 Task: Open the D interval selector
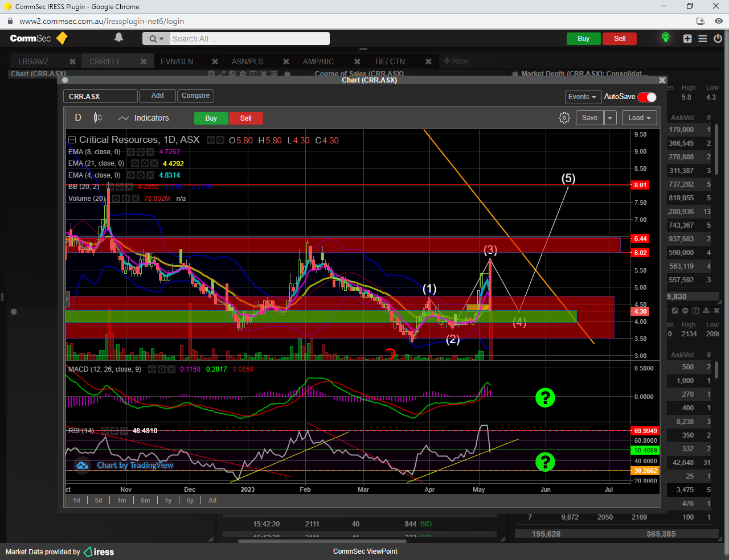pos(78,118)
